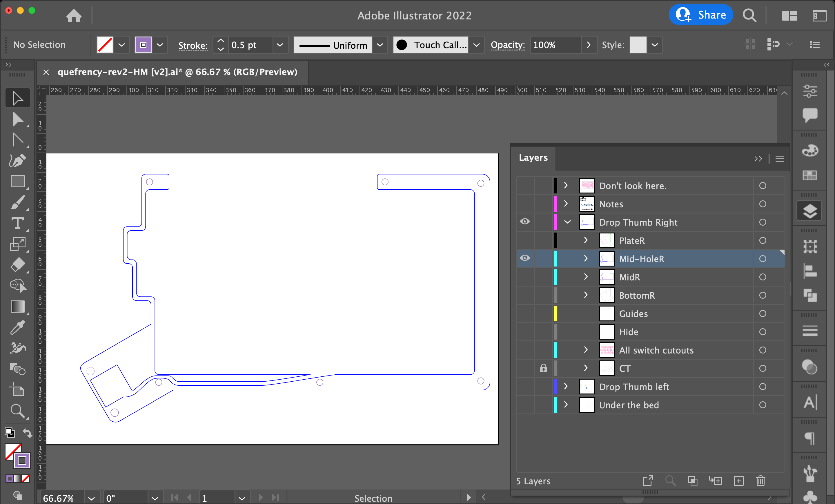Screen dimensions: 835x504
Task: Select the Type tool
Action: pos(17,223)
